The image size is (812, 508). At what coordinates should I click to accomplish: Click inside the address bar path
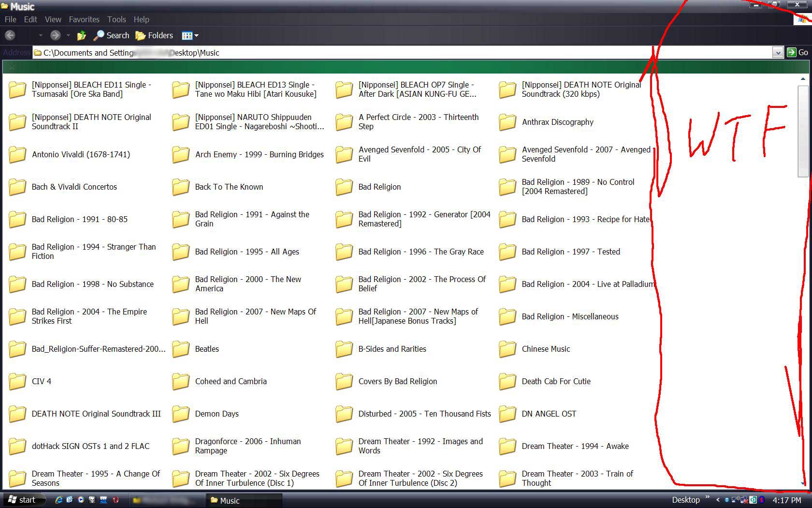coord(401,52)
